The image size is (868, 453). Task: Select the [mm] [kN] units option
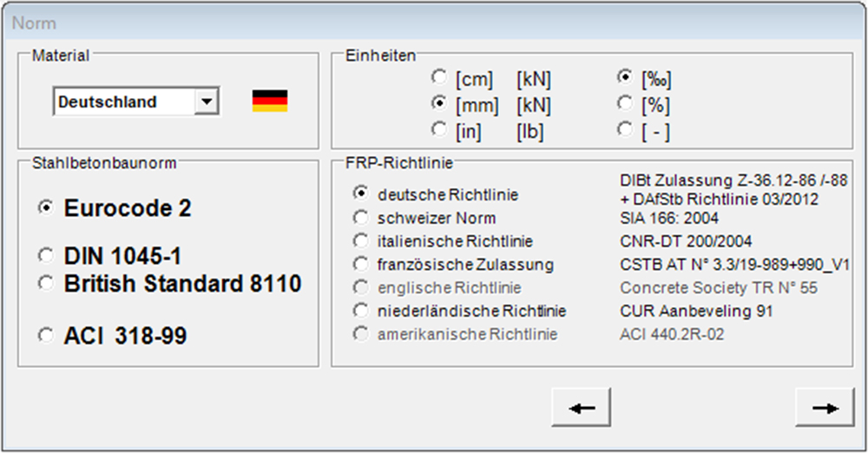click(439, 103)
